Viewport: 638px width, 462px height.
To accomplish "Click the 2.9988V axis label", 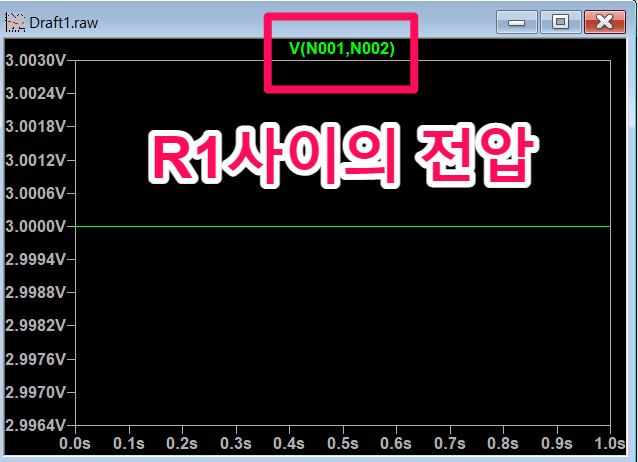I will click(x=35, y=292).
